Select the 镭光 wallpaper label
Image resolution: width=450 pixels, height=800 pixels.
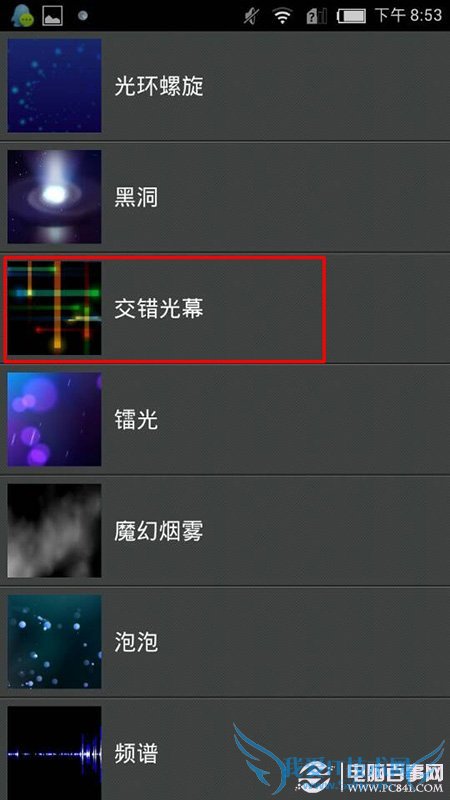(x=136, y=420)
